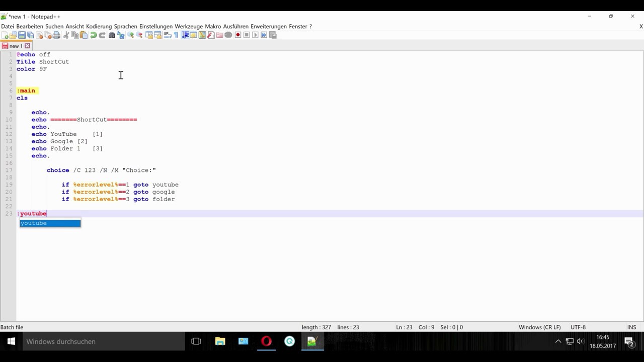
Task: Open the Datei menu
Action: click(8, 26)
